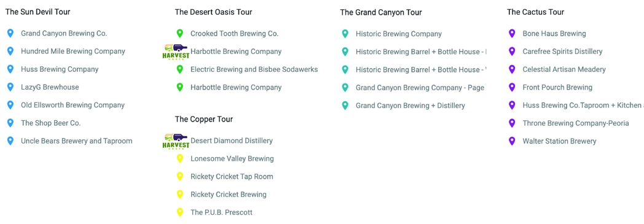
Task: Click the blue pin beside LazyG Brewhouse
Action: pyautogui.click(x=10, y=87)
